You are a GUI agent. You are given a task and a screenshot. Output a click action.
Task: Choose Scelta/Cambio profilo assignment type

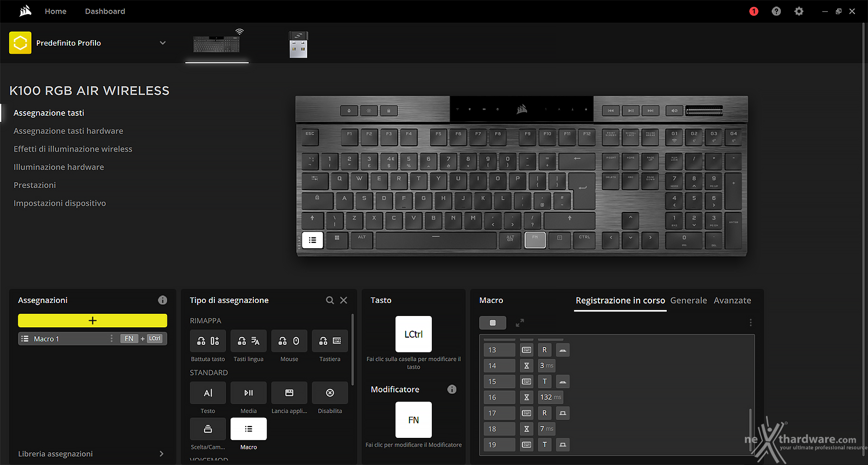208,429
